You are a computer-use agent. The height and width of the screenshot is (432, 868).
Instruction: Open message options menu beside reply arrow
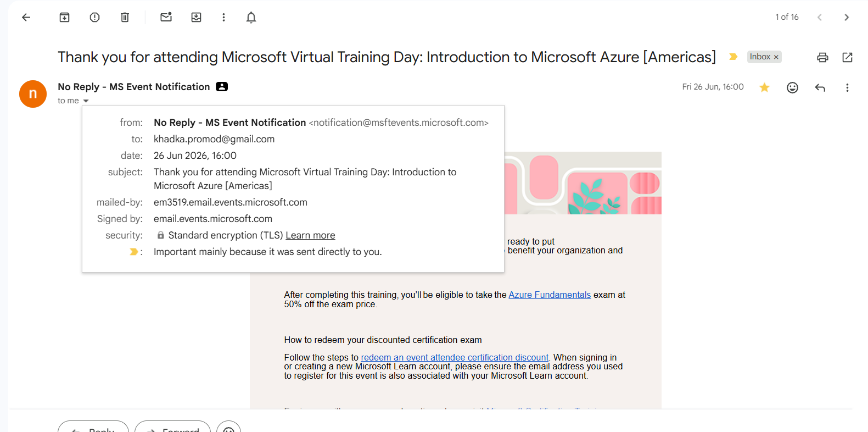coord(847,87)
